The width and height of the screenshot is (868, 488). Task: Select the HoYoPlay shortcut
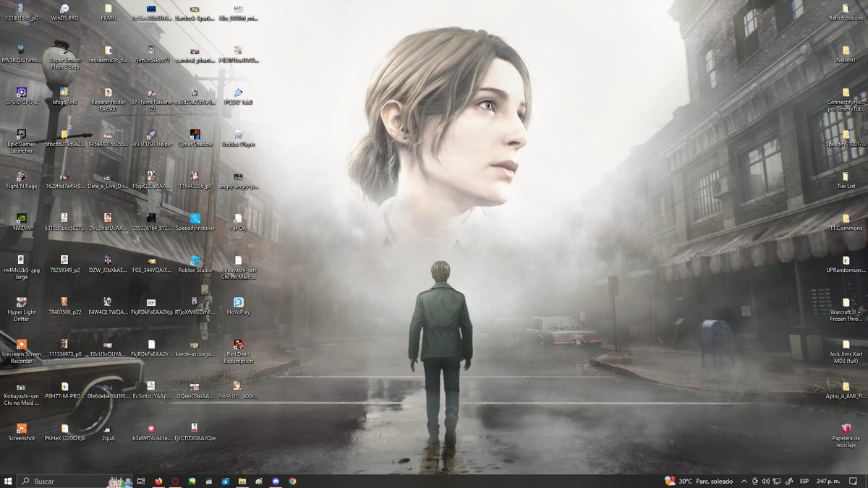tap(238, 306)
